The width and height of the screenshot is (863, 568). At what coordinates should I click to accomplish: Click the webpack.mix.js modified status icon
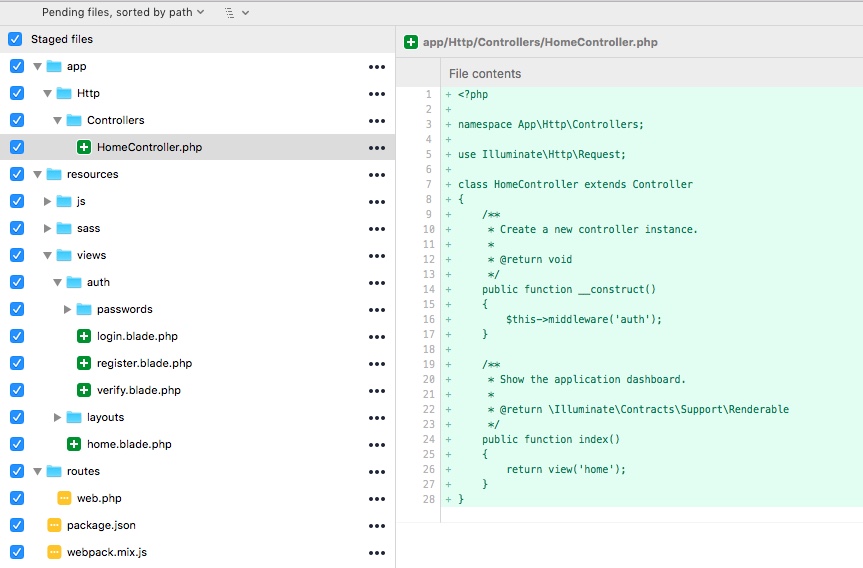[54, 552]
